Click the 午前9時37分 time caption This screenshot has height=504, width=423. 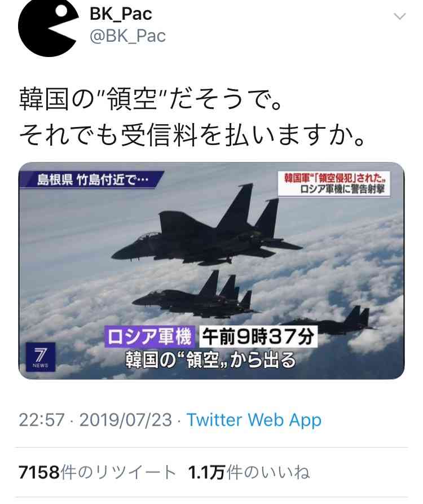tap(258, 336)
